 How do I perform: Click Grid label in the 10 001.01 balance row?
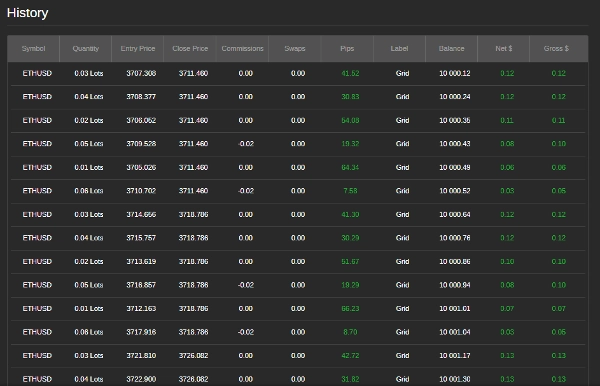click(x=403, y=308)
